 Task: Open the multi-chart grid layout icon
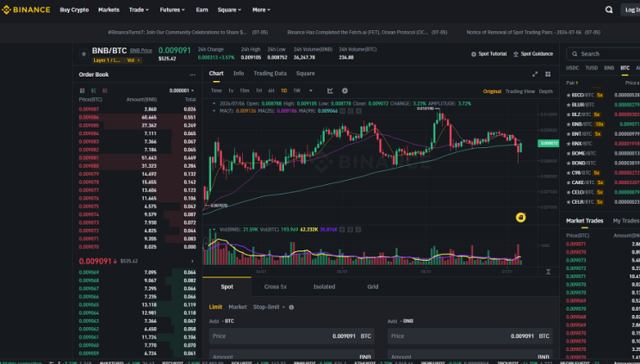(x=548, y=74)
